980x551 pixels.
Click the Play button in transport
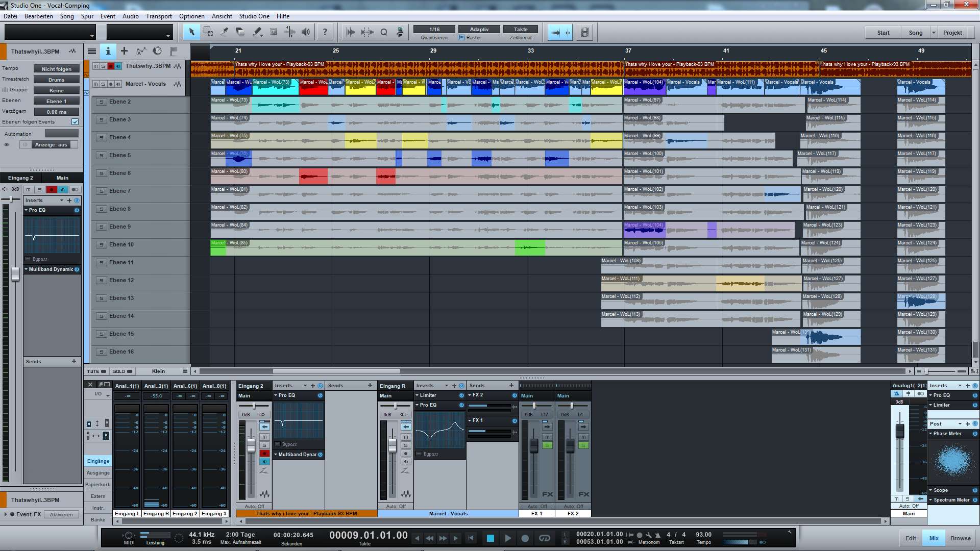pyautogui.click(x=507, y=538)
